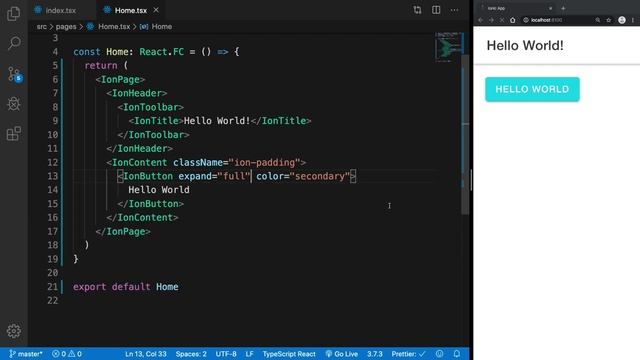Click the opening IonHeader tag
Viewport: 640px width, 360px height.
pyautogui.click(x=137, y=93)
